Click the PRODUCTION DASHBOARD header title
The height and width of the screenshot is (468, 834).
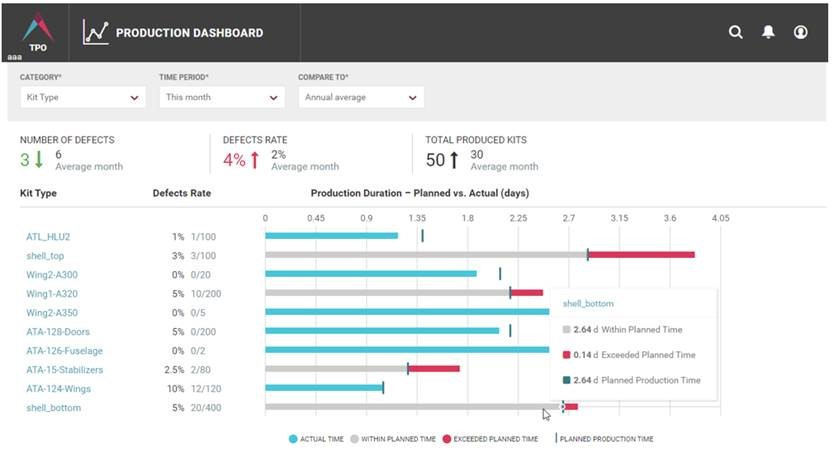click(x=189, y=33)
